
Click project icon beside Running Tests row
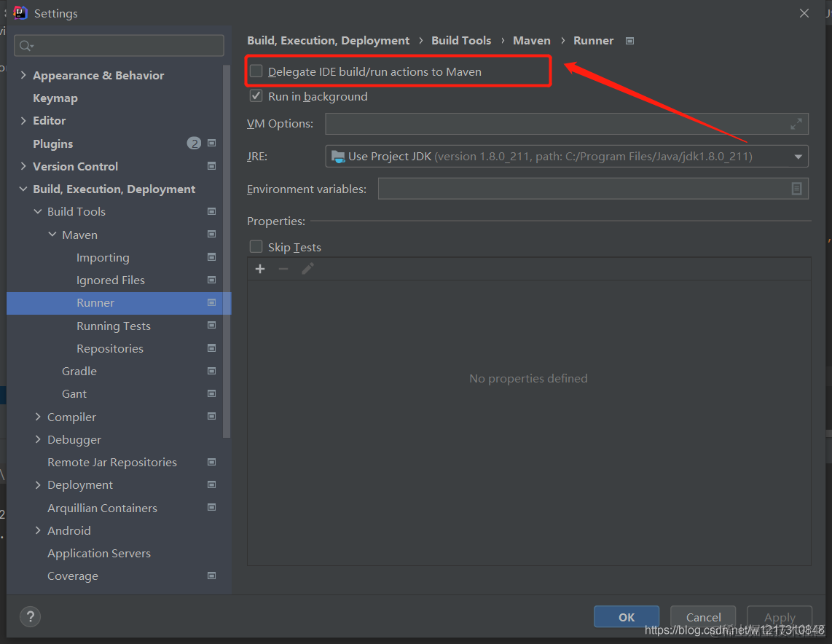click(212, 325)
